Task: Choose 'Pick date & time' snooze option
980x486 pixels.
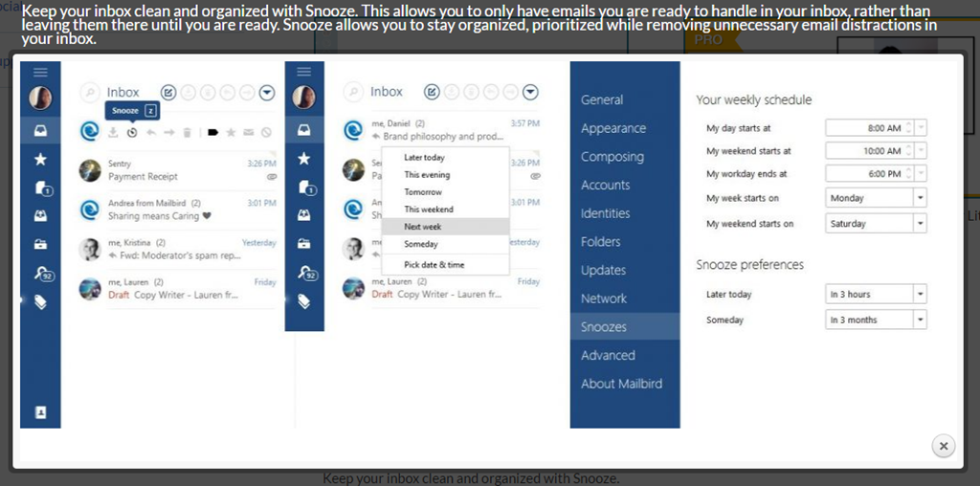Action: (x=434, y=265)
